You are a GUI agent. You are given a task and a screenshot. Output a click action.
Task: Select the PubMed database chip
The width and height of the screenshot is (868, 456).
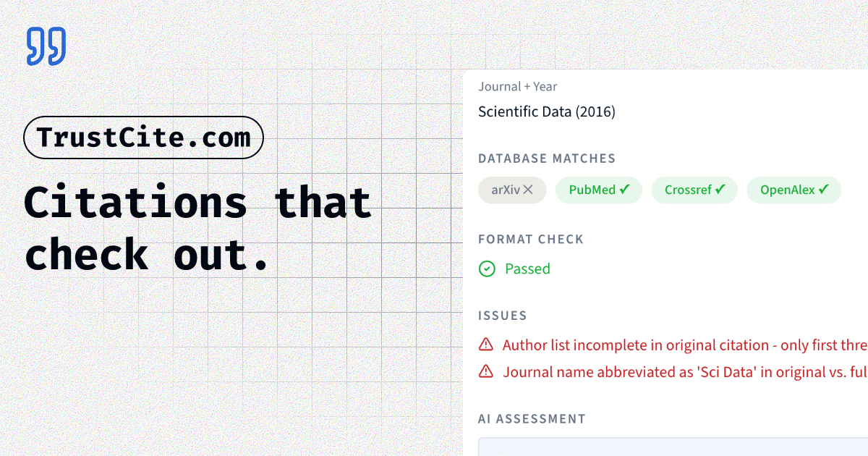pyautogui.click(x=599, y=190)
